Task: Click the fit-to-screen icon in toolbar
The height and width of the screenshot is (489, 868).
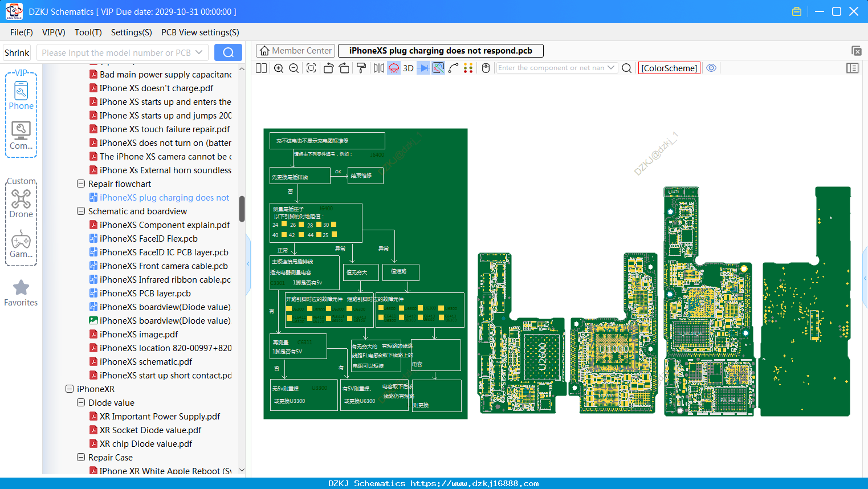Action: click(x=311, y=68)
